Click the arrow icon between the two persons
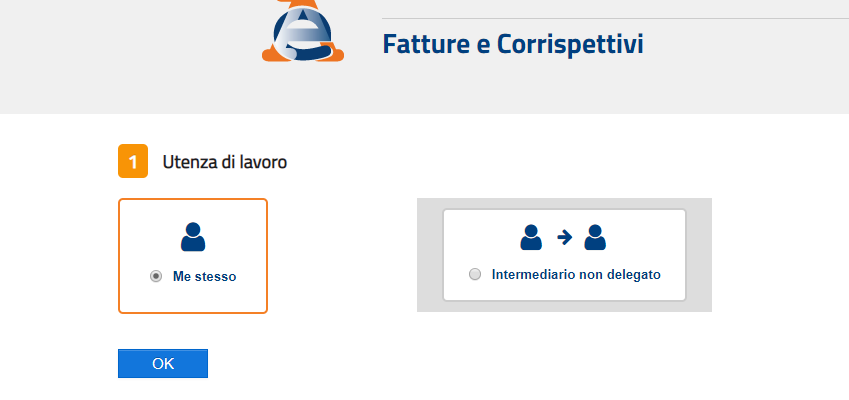The width and height of the screenshot is (849, 400). point(565,237)
